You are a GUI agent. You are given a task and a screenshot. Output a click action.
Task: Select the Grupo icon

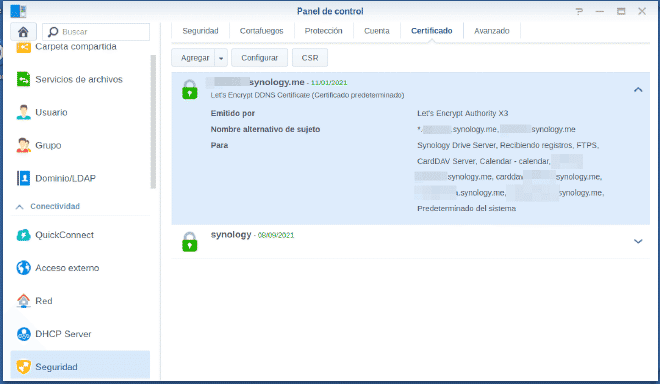click(24, 145)
